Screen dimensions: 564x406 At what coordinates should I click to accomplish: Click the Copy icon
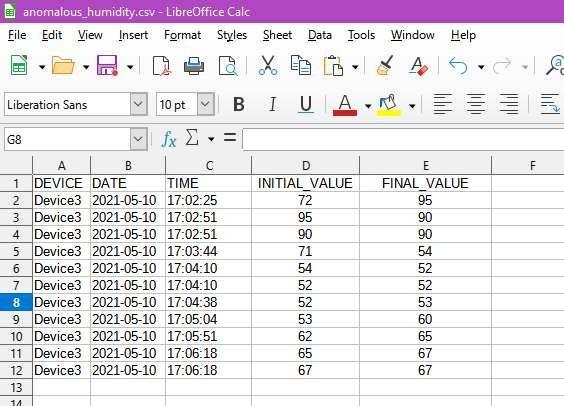click(301, 65)
